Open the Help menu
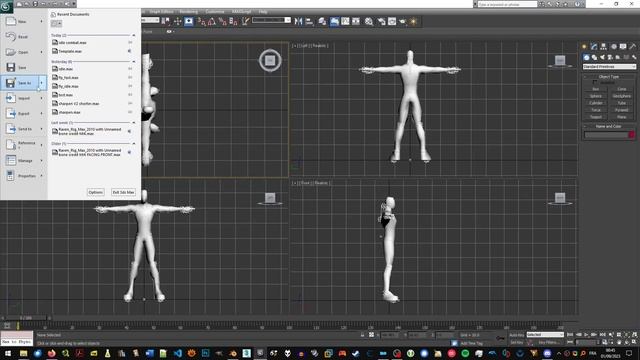Screen dimensions: 640x360 (x=263, y=12)
